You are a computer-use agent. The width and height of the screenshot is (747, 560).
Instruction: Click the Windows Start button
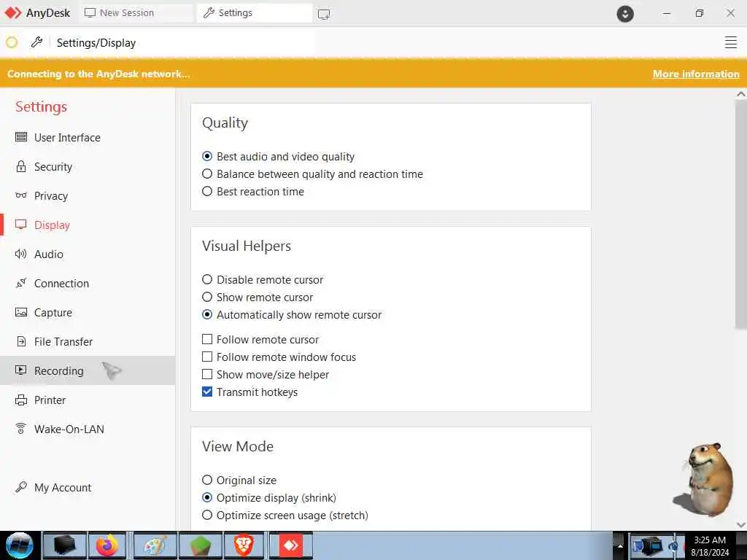20,545
